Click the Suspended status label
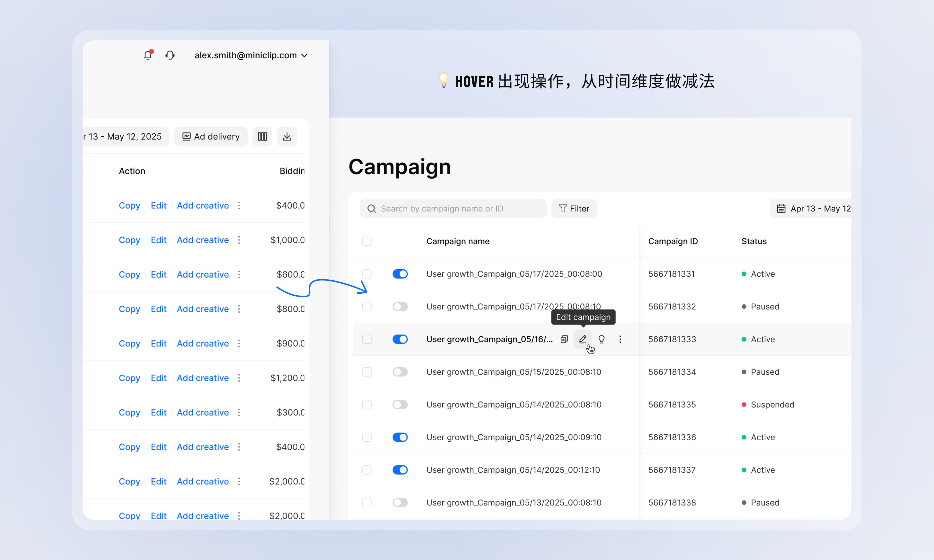Image resolution: width=934 pixels, height=560 pixels. (x=772, y=404)
